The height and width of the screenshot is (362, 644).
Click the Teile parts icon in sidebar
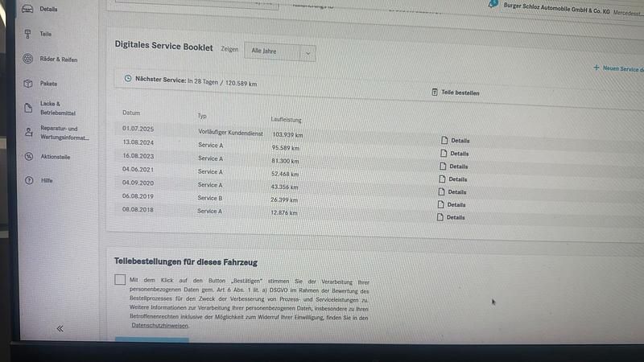point(27,34)
